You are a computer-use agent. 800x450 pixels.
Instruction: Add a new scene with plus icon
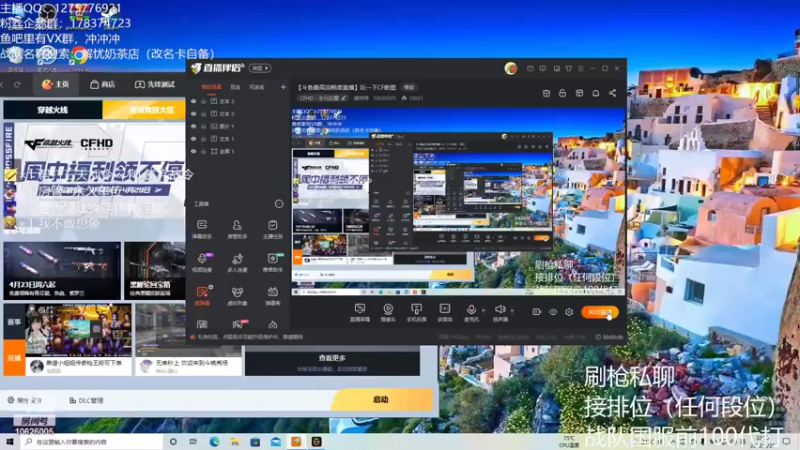pyautogui.click(x=283, y=87)
